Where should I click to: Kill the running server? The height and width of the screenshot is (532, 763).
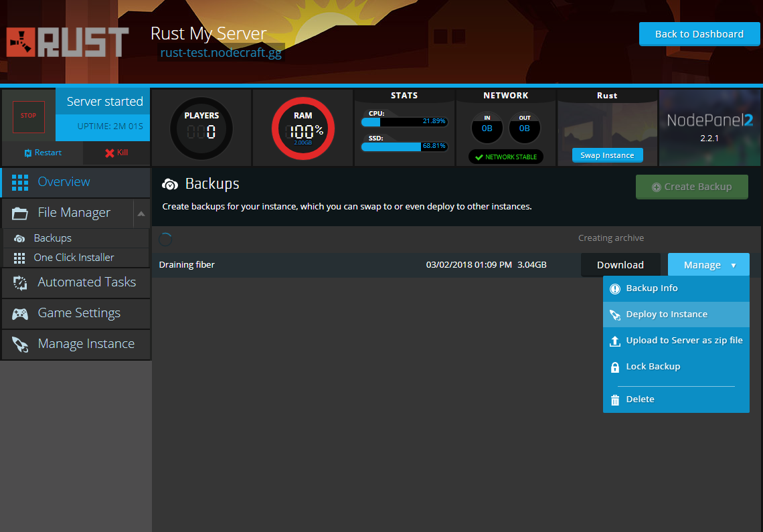click(116, 153)
